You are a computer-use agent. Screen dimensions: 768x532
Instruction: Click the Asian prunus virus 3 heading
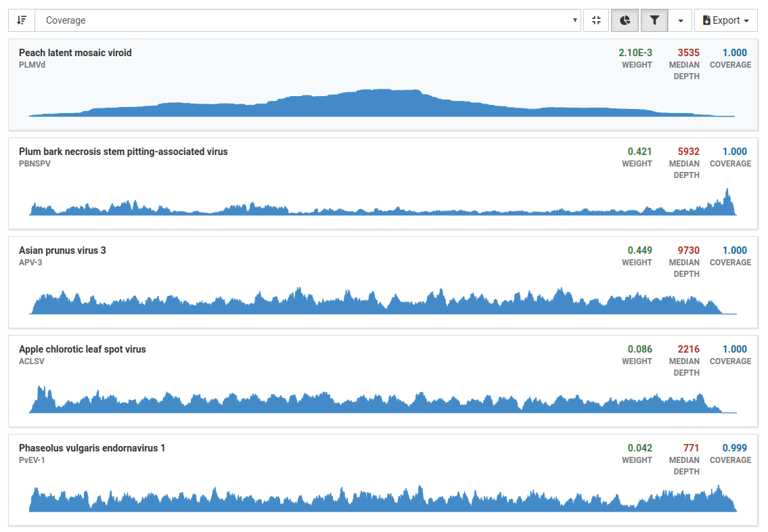[62, 250]
